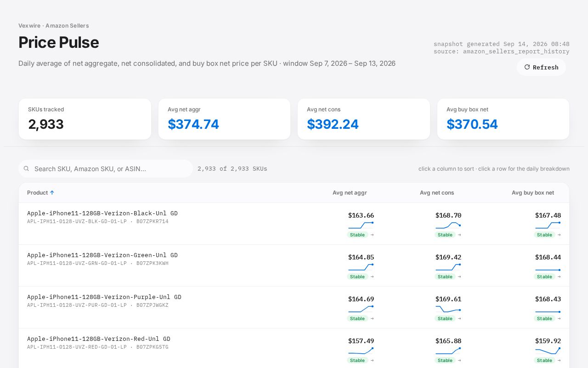
Task: Click the Stable badge under $165.88
Action: pos(445,360)
